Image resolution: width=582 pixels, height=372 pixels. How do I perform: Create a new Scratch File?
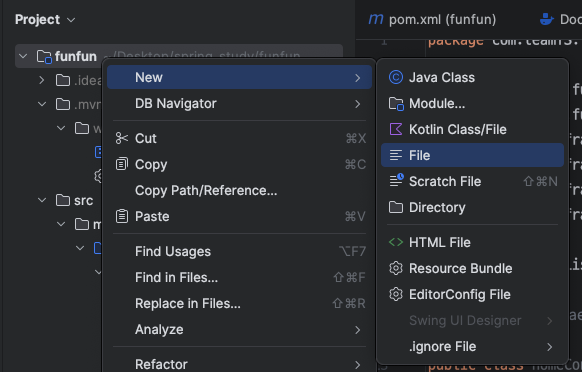click(473, 181)
